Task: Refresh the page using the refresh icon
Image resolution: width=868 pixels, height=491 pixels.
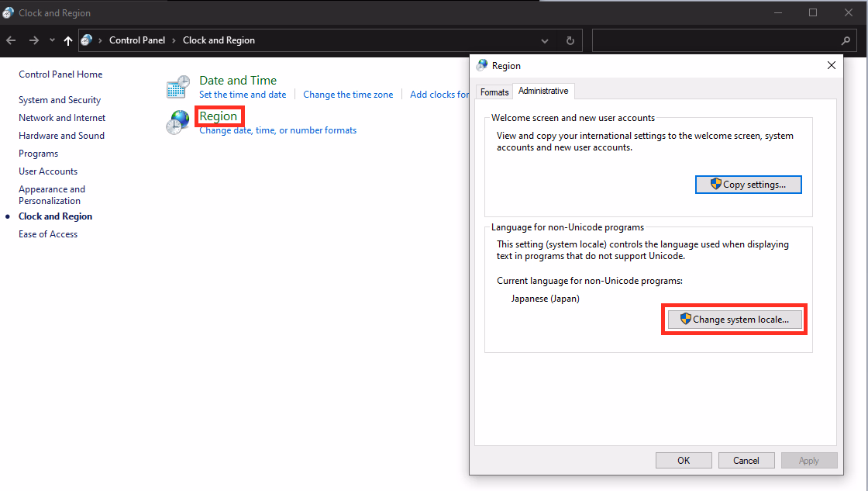Action: [570, 40]
